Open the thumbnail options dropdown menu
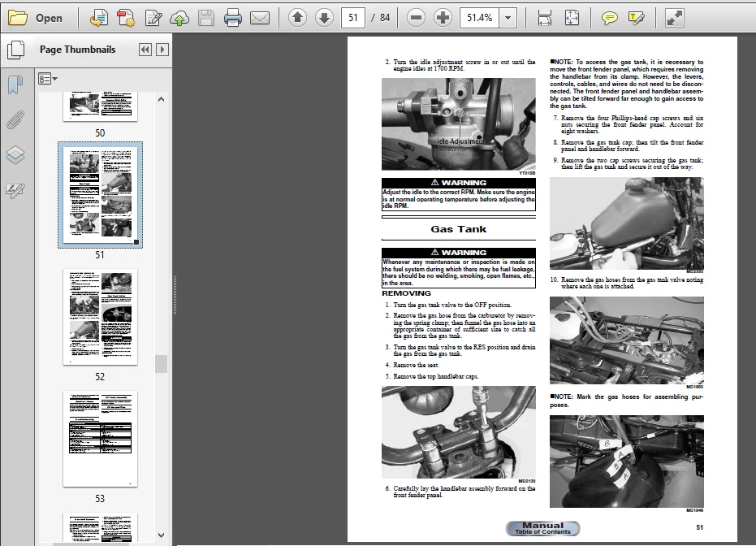Image resolution: width=756 pixels, height=546 pixels. (48, 79)
